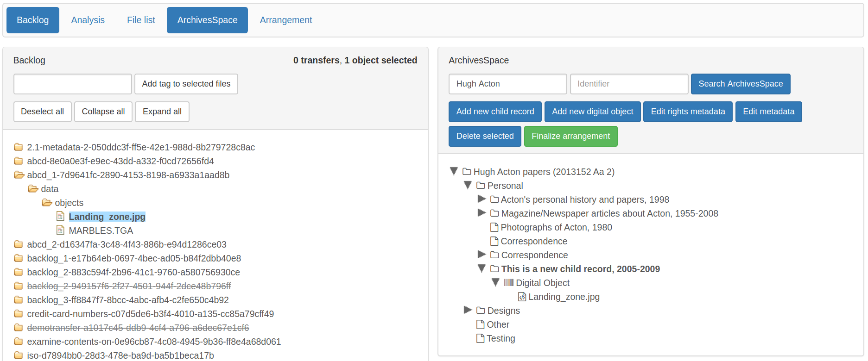Open the Arrangement tab
This screenshot has width=868, height=361.
pos(285,20)
